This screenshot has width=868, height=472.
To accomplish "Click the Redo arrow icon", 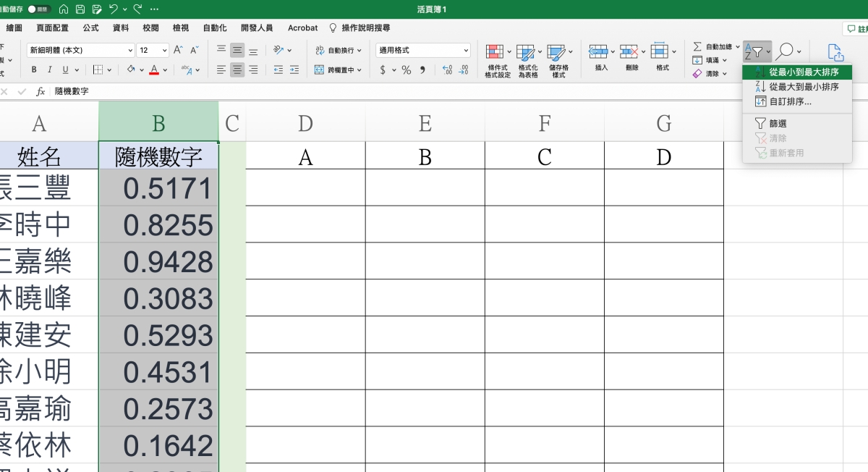I will [x=137, y=9].
